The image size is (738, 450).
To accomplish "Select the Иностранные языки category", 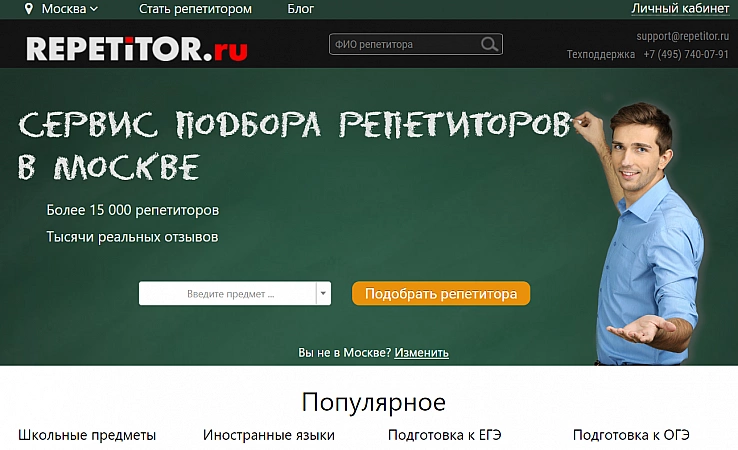I will [268, 435].
